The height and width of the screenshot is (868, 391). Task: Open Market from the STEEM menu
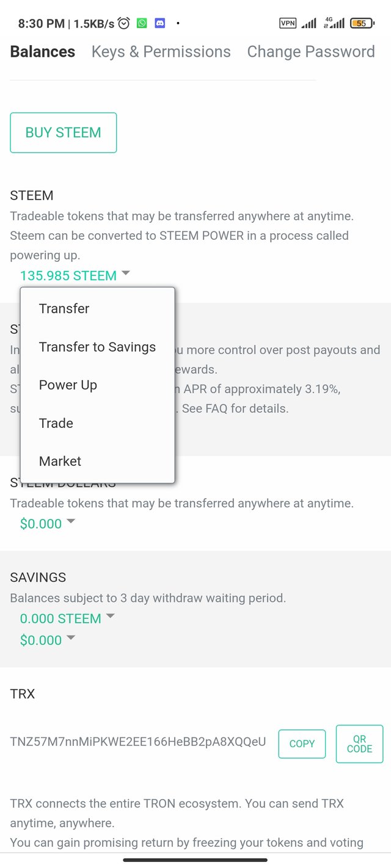click(60, 461)
